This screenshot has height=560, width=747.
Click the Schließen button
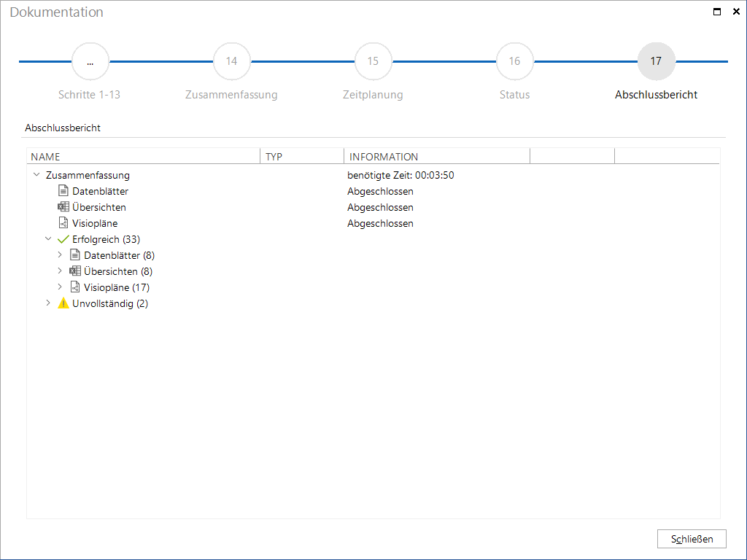[x=692, y=539]
